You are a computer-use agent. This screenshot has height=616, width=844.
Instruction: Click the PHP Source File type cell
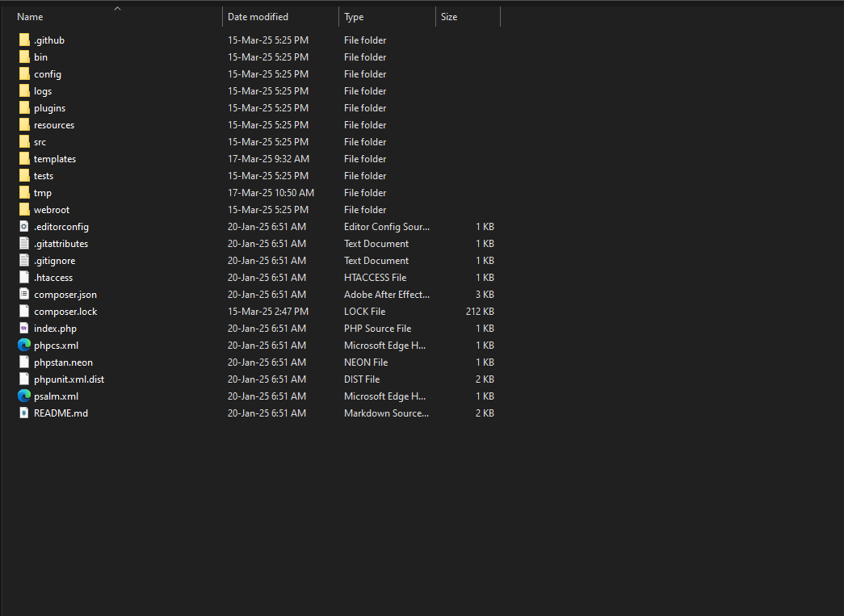(377, 328)
